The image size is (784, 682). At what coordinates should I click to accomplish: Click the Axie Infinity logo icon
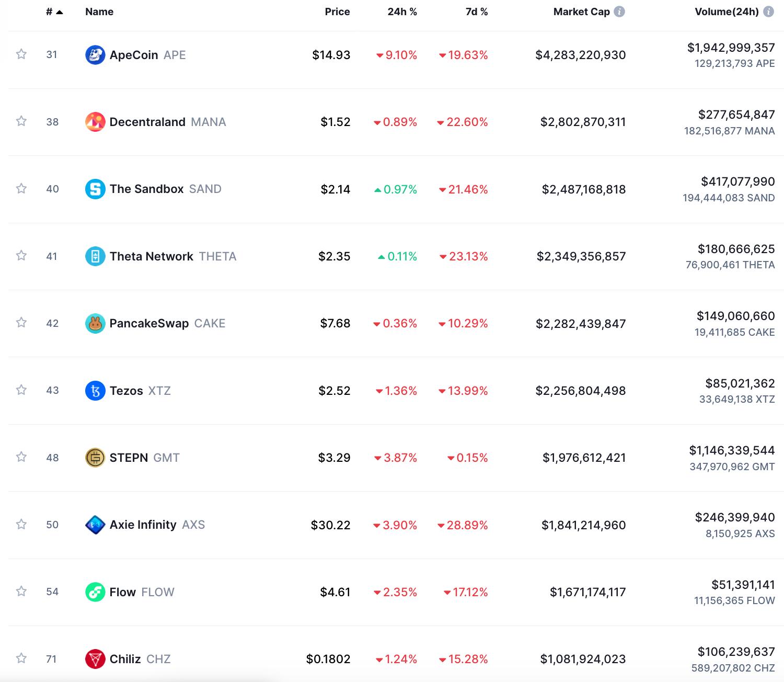pyautogui.click(x=95, y=525)
